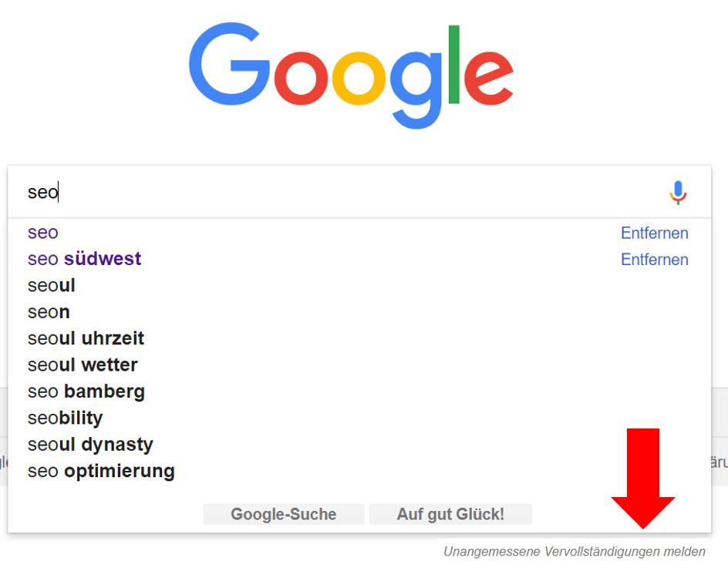Click the 'Auf gut Glück!' button
Screen dimensions: 728x568
click(x=450, y=514)
